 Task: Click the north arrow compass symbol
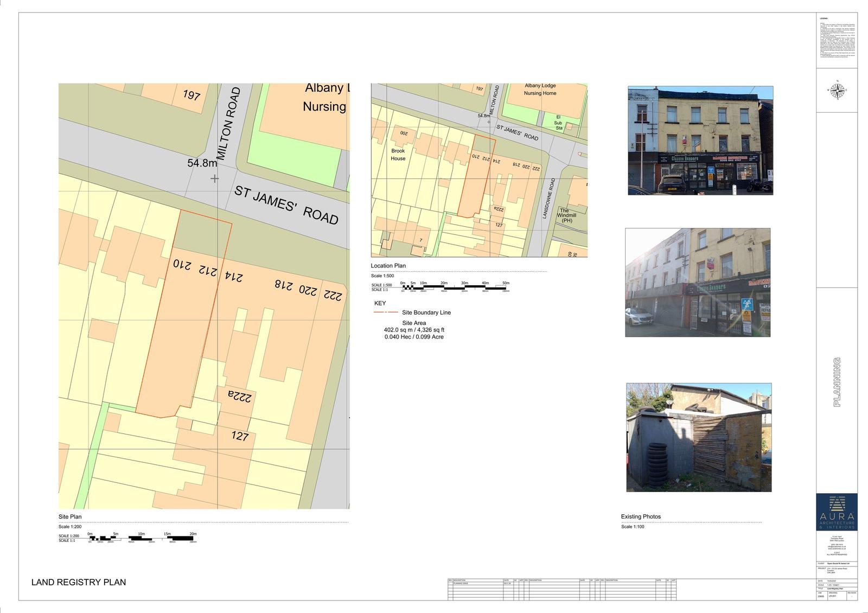pos(837,90)
